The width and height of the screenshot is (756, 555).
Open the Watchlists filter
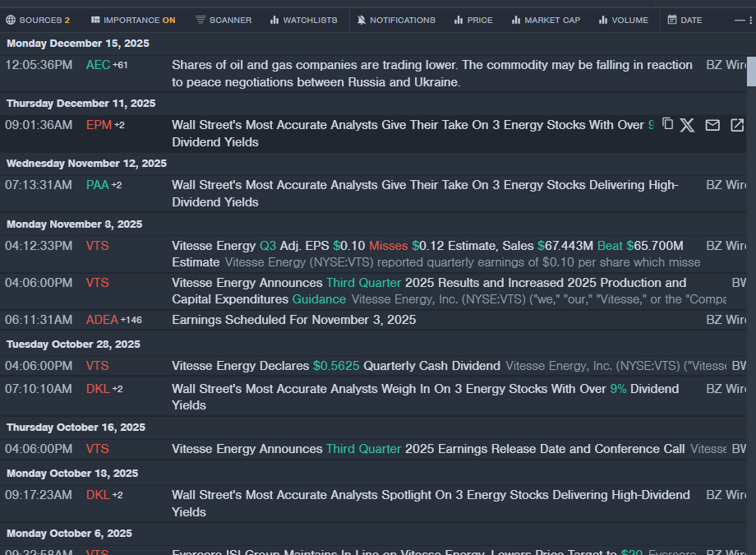tap(303, 20)
